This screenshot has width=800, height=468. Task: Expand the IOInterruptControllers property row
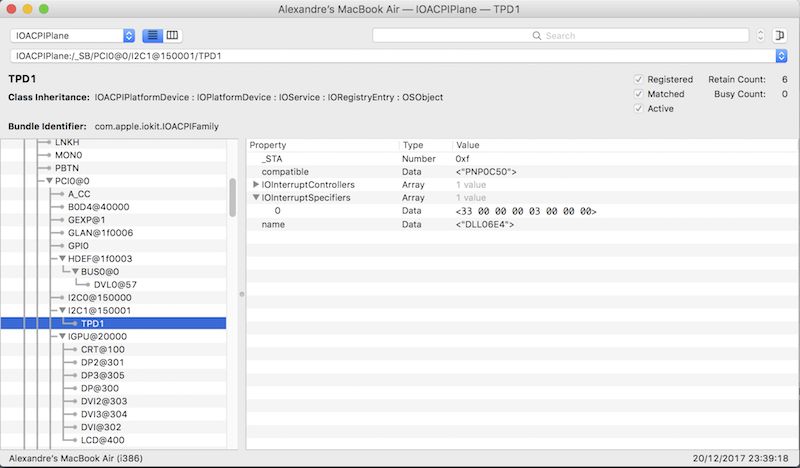[x=256, y=185]
